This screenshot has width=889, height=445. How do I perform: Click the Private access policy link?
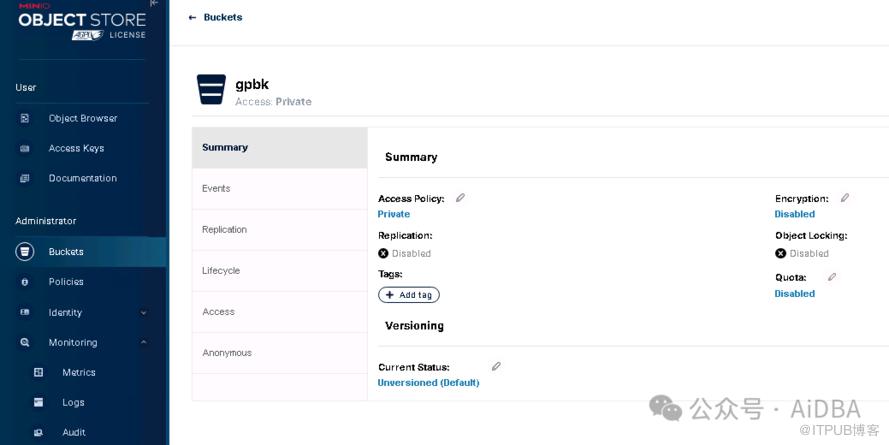pos(394,214)
